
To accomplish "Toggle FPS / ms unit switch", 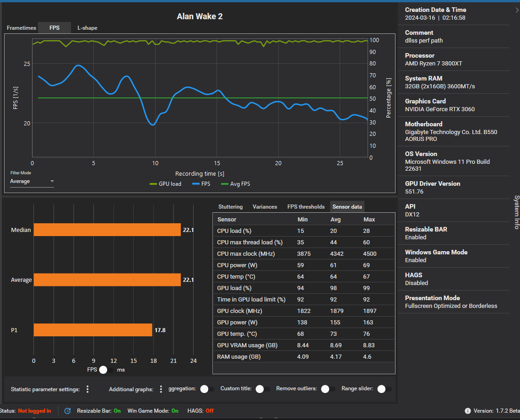I will (106, 370).
